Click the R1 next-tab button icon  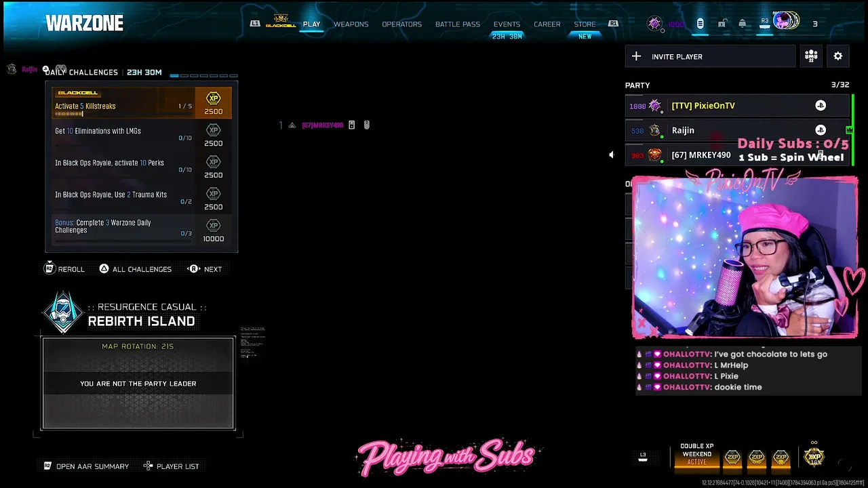pyautogui.click(x=613, y=24)
